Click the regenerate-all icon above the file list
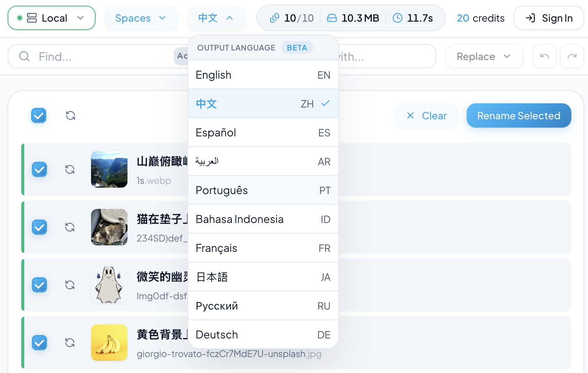The image size is (588, 373). 70,115
